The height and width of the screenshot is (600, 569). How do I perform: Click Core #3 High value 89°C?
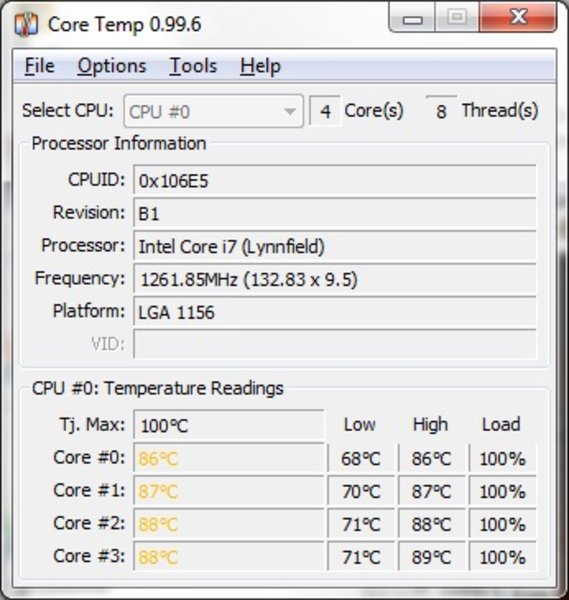pyautogui.click(x=432, y=557)
